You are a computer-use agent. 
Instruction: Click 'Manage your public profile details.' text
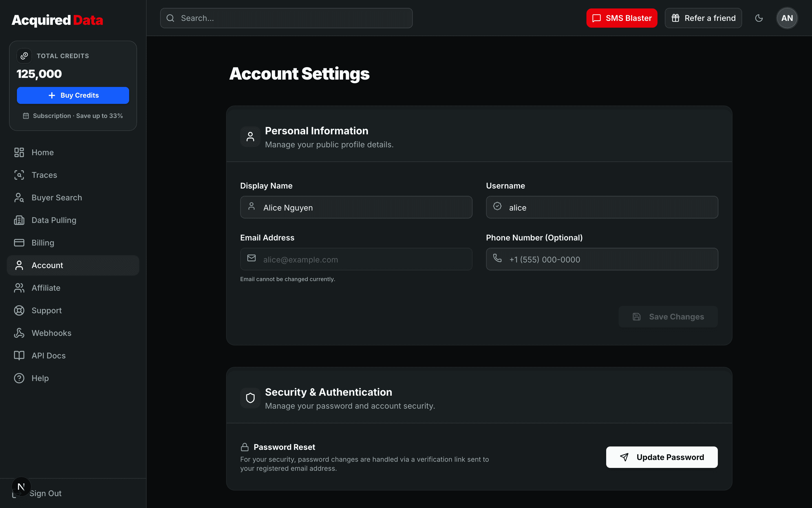click(329, 144)
